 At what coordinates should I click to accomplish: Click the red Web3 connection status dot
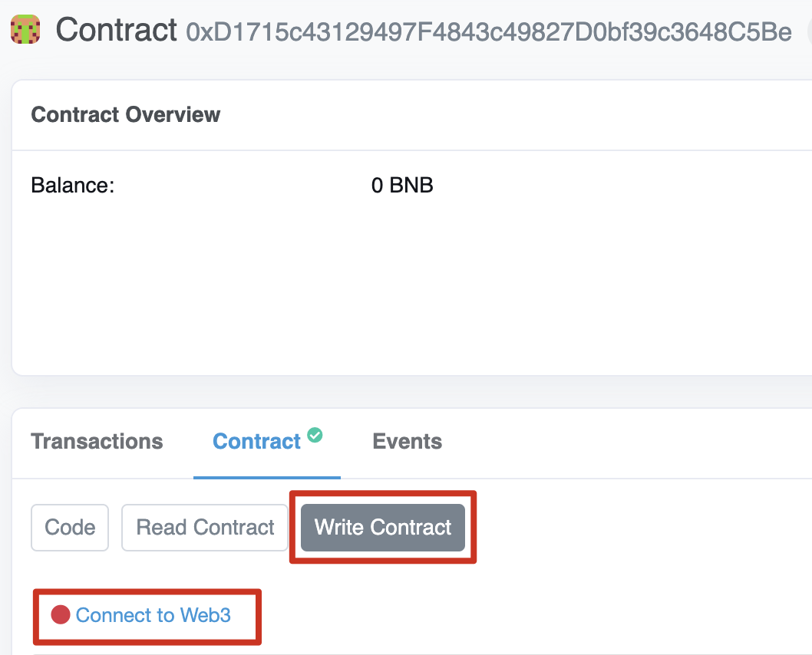[x=61, y=615]
